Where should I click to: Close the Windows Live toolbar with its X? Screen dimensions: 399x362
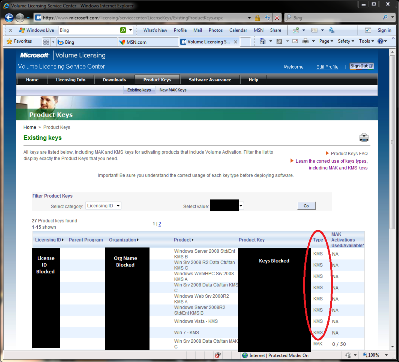coord(10,30)
